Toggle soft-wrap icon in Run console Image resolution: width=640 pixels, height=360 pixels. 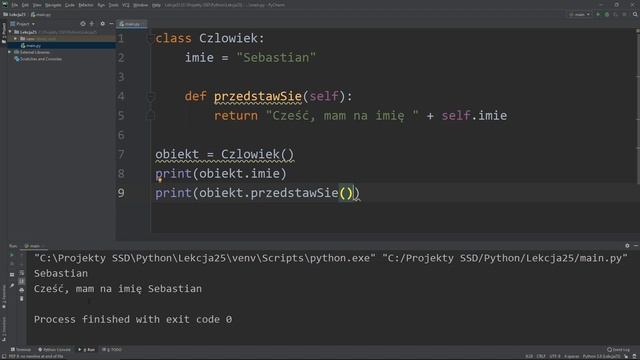click(x=22, y=273)
